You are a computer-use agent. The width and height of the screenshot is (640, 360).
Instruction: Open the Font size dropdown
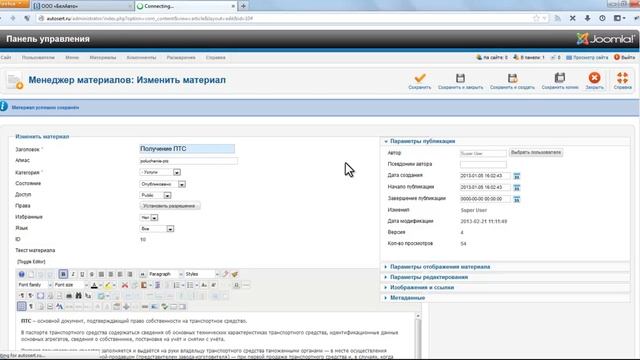point(71,285)
